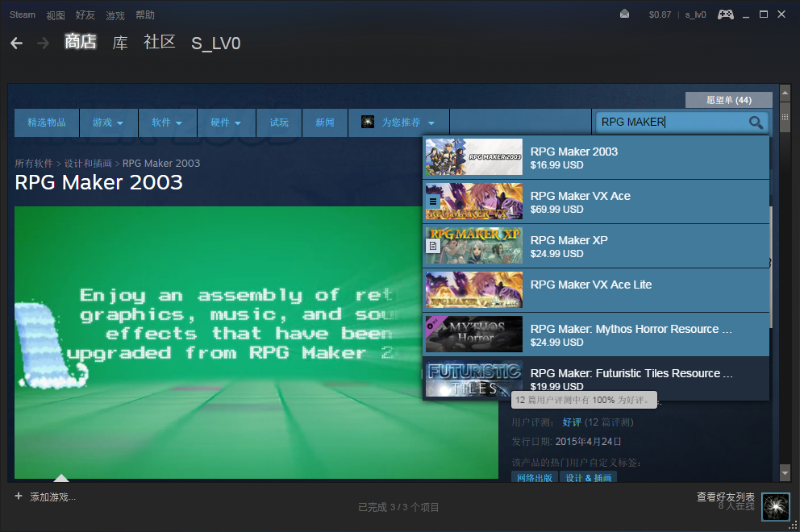The image size is (800, 532).
Task: Open the 试玩 store tab
Action: pyautogui.click(x=279, y=123)
